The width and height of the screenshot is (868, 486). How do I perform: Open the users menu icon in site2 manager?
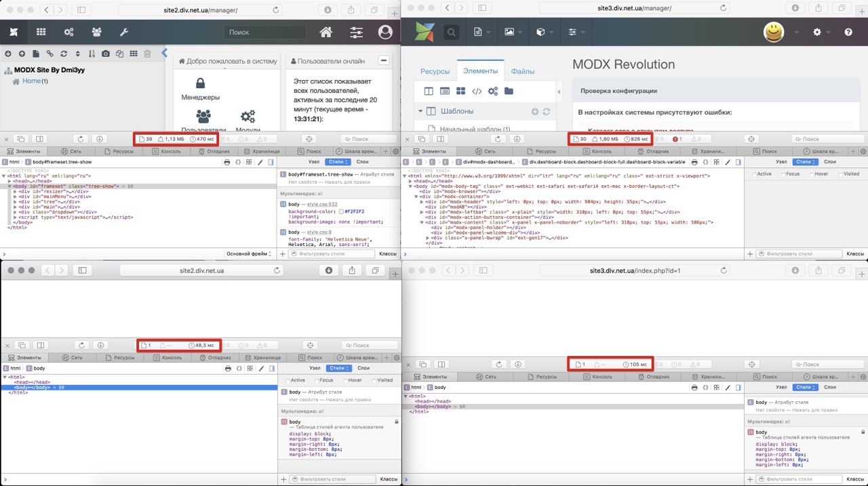(x=96, y=32)
